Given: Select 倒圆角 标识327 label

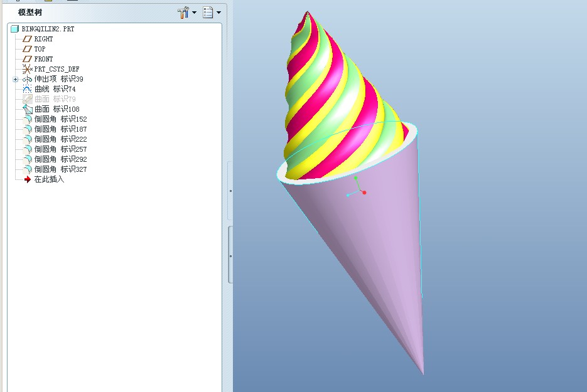Looking at the screenshot, I should click(x=61, y=169).
